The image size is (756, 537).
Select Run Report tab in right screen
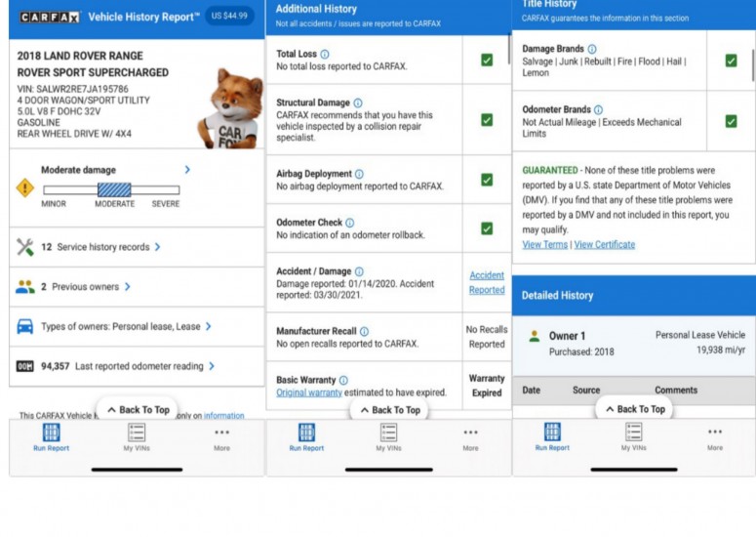(552, 437)
